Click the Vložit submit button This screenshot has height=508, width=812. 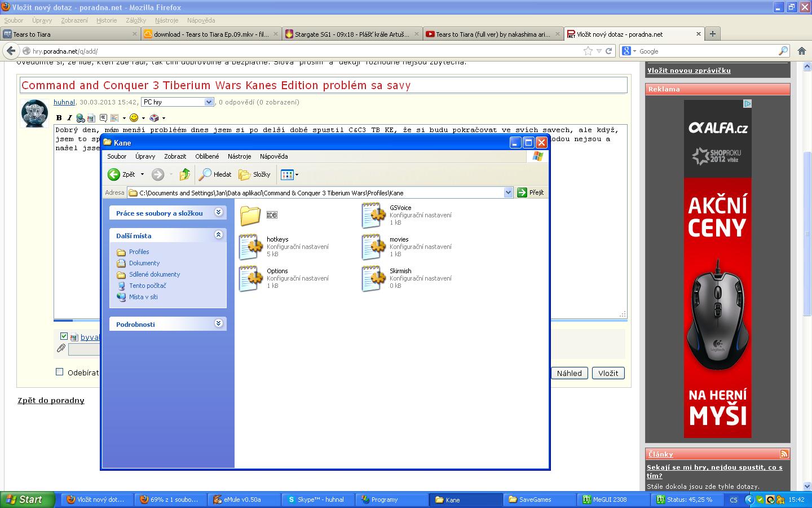click(608, 373)
